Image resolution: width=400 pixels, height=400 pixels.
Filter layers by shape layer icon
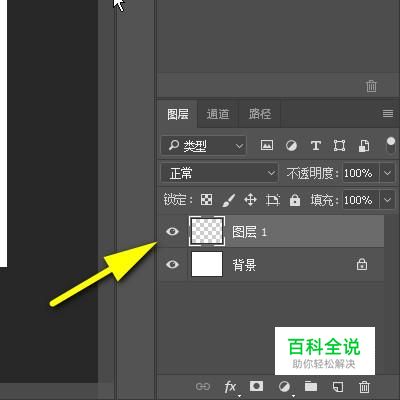339,146
